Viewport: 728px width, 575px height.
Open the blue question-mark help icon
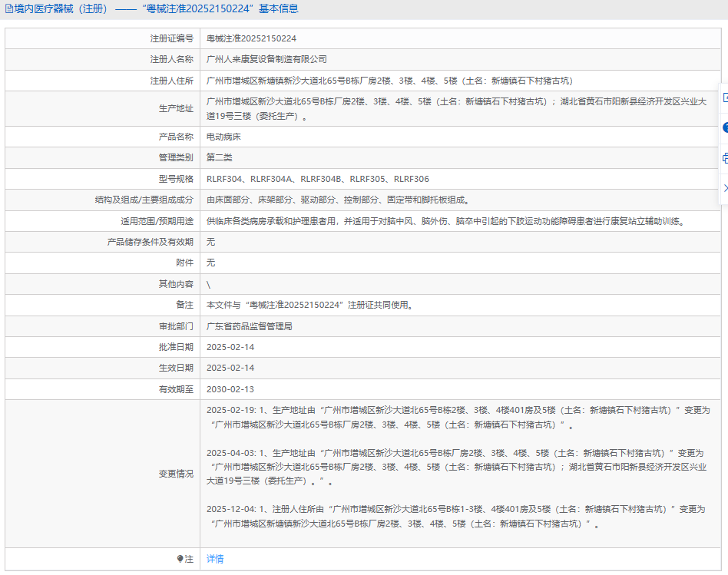click(725, 127)
